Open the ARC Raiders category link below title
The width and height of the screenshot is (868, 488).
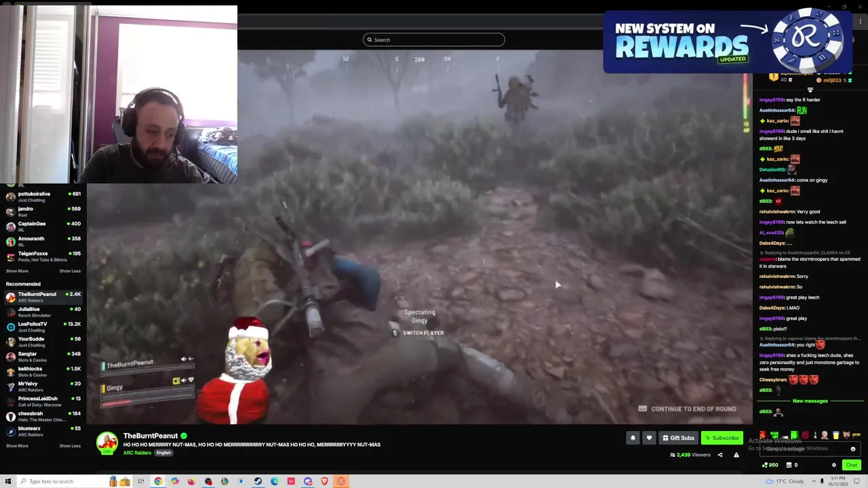(x=137, y=453)
